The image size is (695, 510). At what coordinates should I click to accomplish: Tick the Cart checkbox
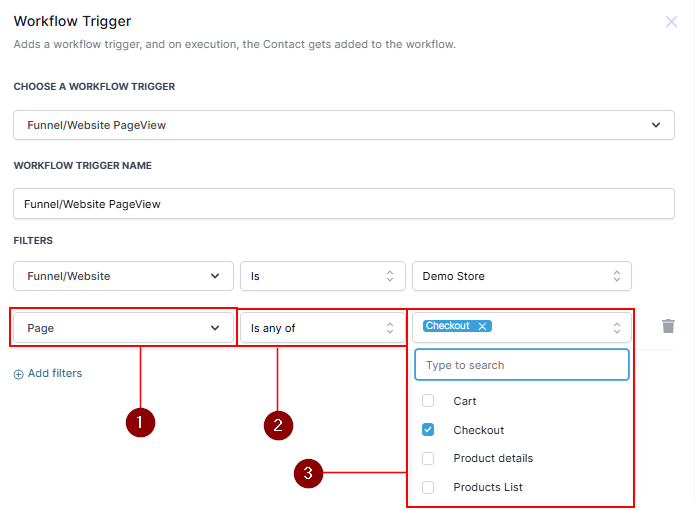click(x=428, y=401)
